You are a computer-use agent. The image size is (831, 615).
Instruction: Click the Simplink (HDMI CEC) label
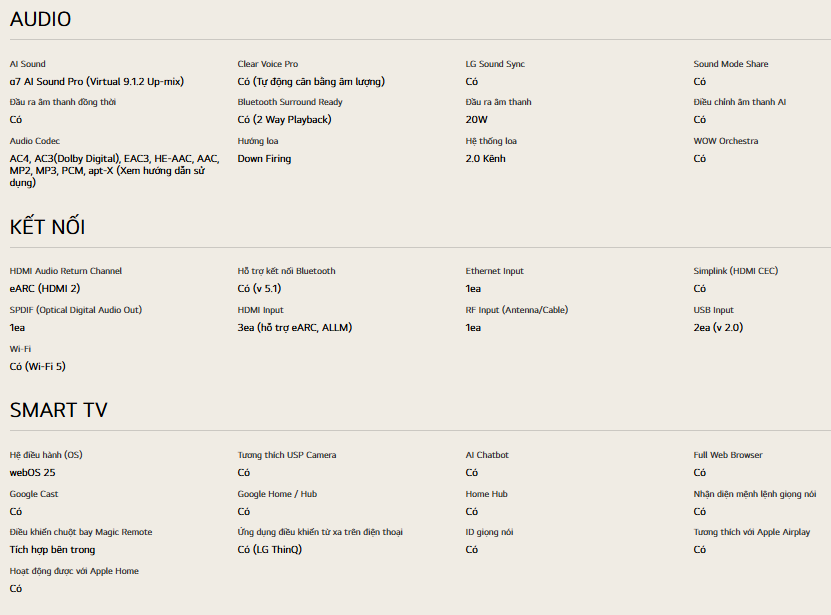735,271
